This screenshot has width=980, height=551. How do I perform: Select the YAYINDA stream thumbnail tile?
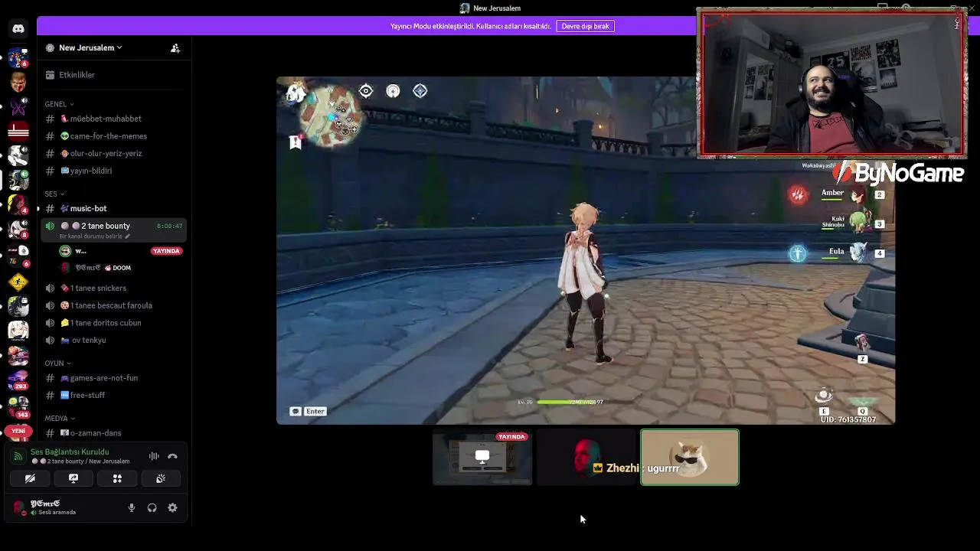click(482, 458)
